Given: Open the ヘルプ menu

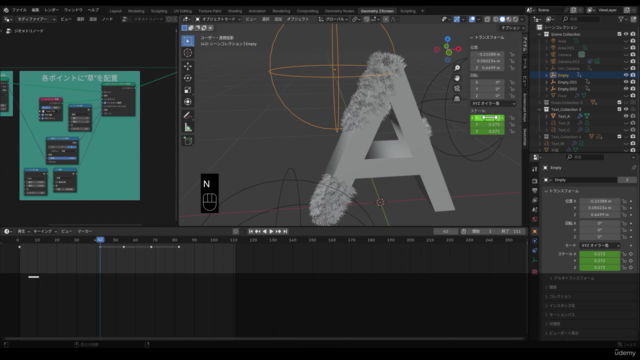Looking at the screenshot, I should click(x=93, y=10).
